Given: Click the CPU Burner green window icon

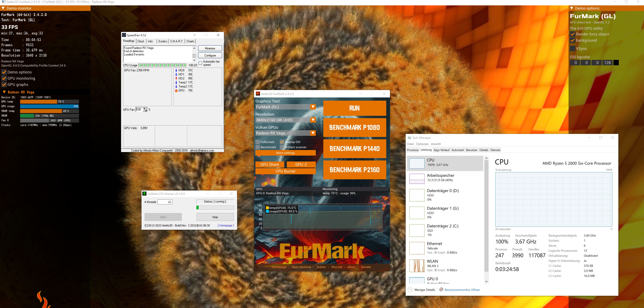Looking at the screenshot, I should tap(144, 194).
